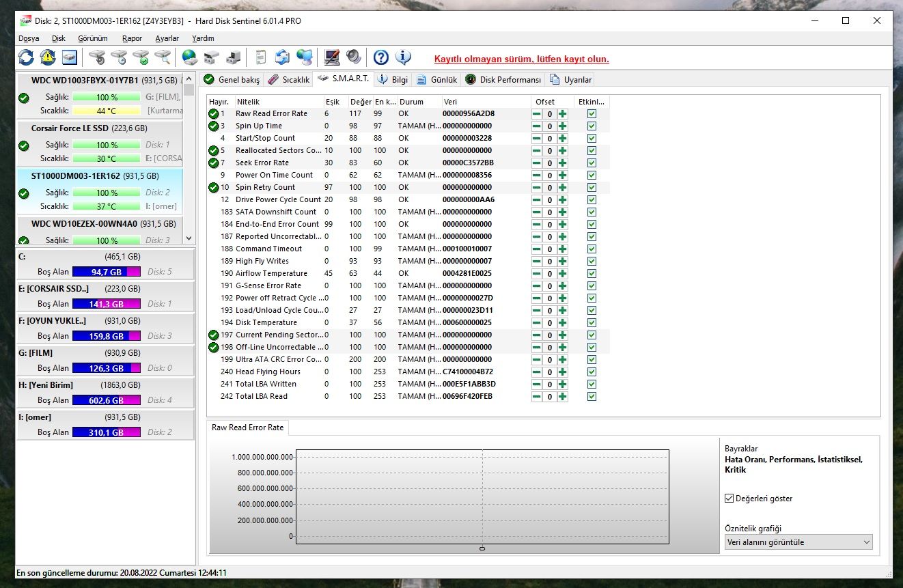Image resolution: width=903 pixels, height=588 pixels.
Task: Click the green status icon of Seek Error Rate
Action: click(214, 163)
